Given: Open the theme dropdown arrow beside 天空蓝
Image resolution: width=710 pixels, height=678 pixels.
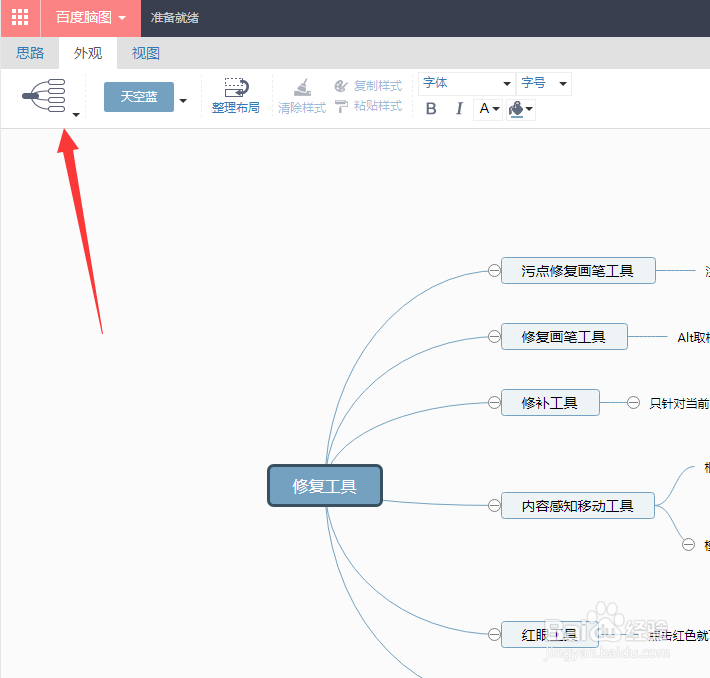Looking at the screenshot, I should click(x=183, y=101).
